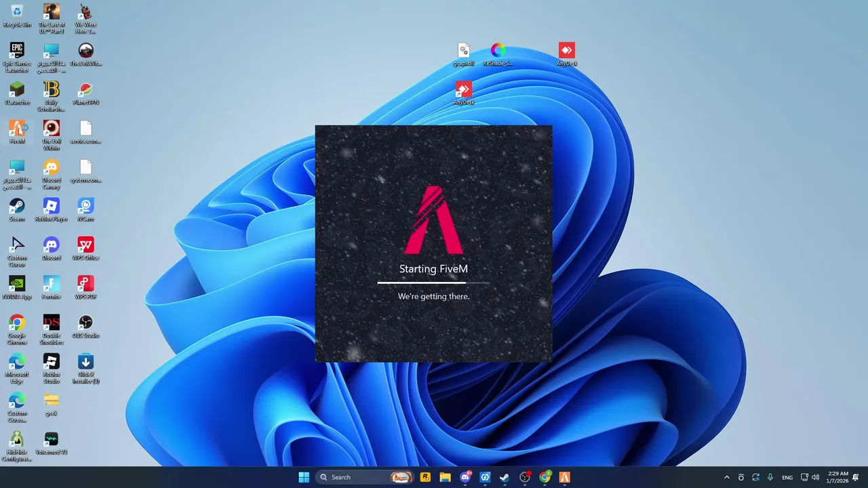The height and width of the screenshot is (488, 868).
Task: Launch The Evil Within 2 round-icon shortcut
Action: coord(85,54)
